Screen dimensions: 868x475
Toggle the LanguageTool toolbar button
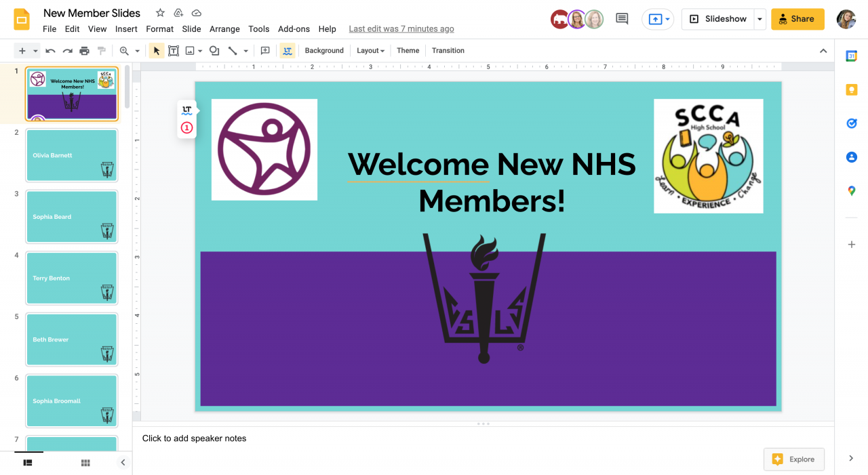(288, 51)
